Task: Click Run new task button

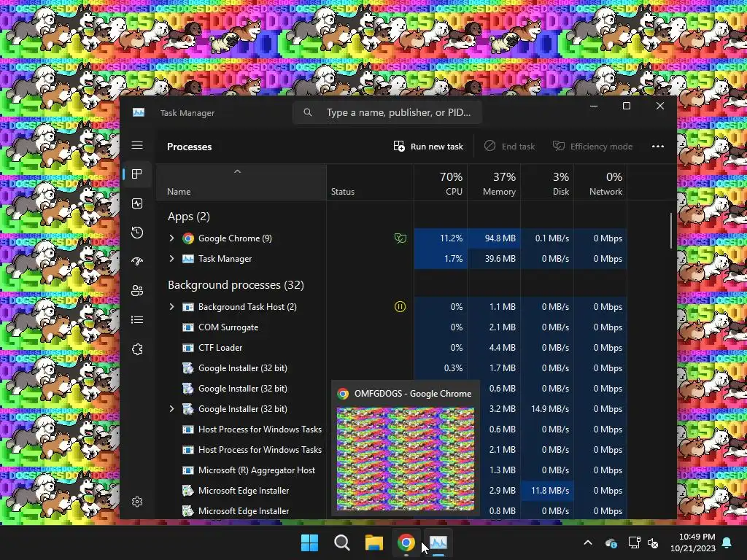Action: pos(428,146)
